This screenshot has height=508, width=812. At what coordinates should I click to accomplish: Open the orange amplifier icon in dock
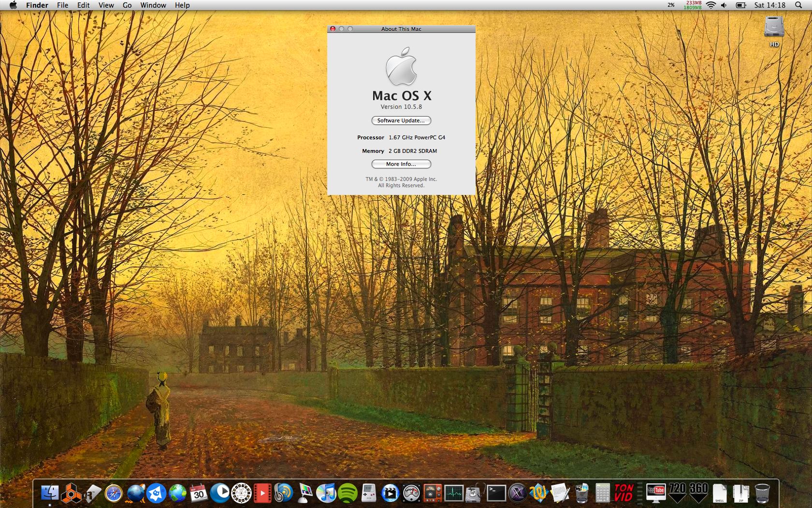point(433,493)
